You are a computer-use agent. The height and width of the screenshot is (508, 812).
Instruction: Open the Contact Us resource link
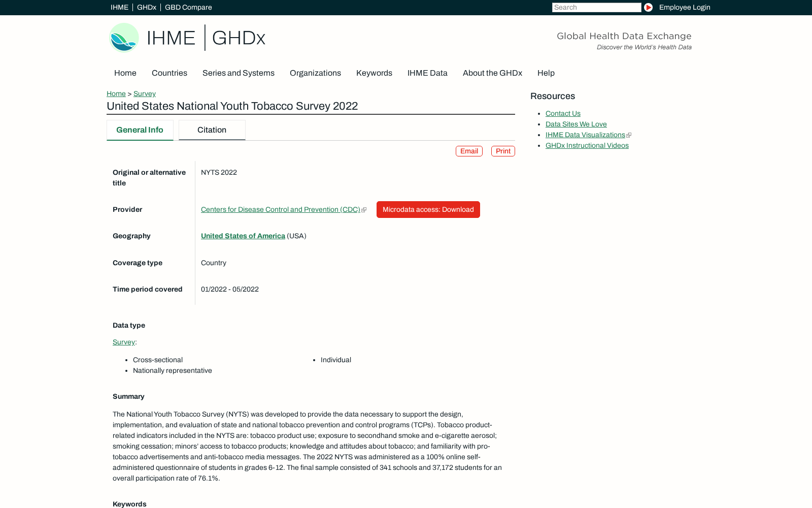[x=563, y=113]
